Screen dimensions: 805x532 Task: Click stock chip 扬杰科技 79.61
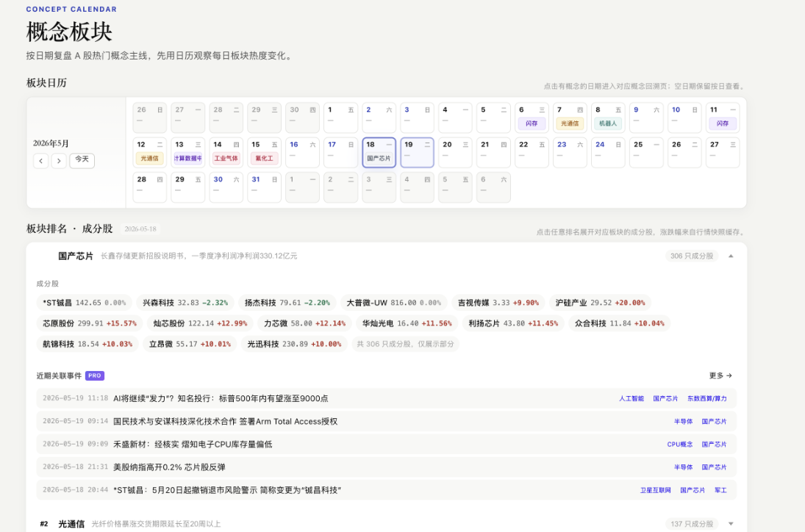(x=287, y=303)
